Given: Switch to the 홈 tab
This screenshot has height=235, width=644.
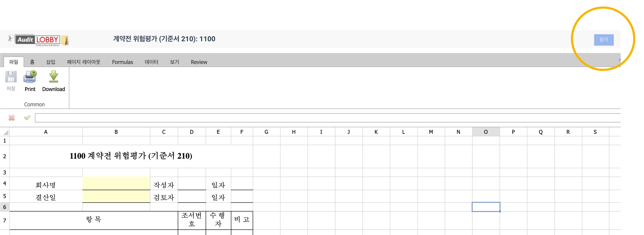Looking at the screenshot, I should tap(32, 62).
